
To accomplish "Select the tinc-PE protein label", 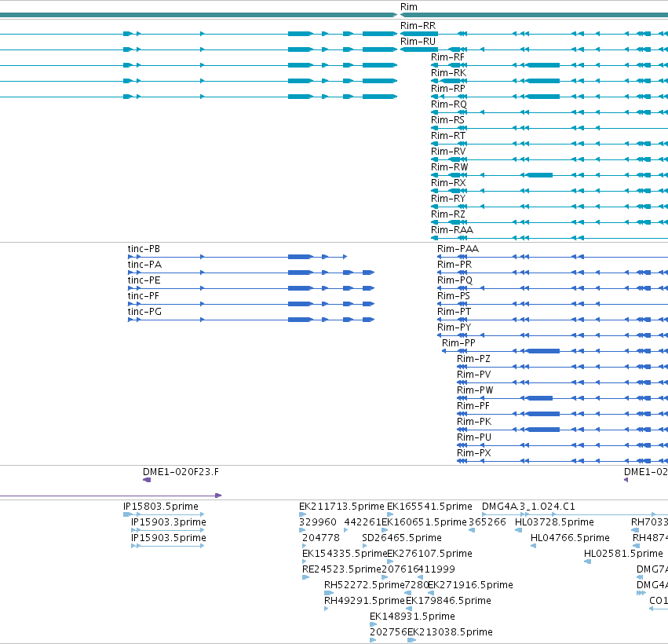I will point(144,280).
